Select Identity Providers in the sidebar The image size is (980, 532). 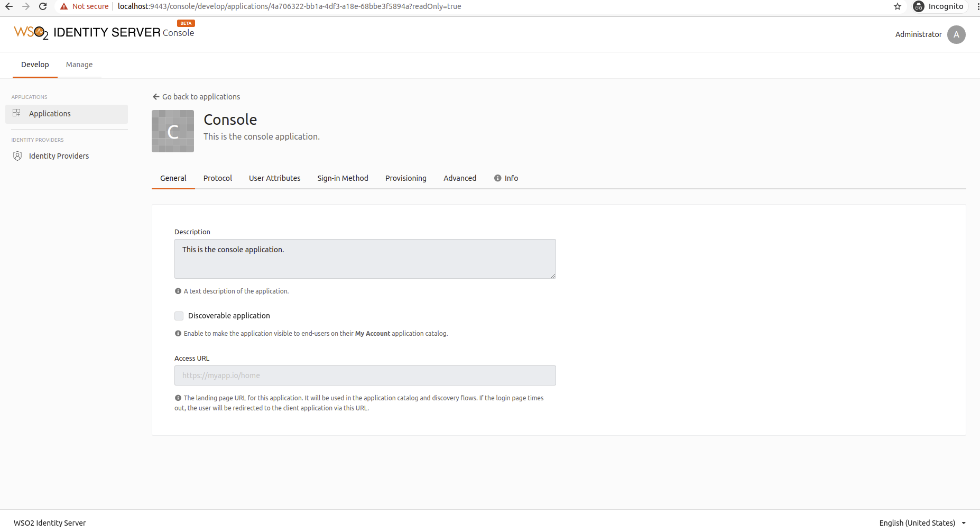67,156
